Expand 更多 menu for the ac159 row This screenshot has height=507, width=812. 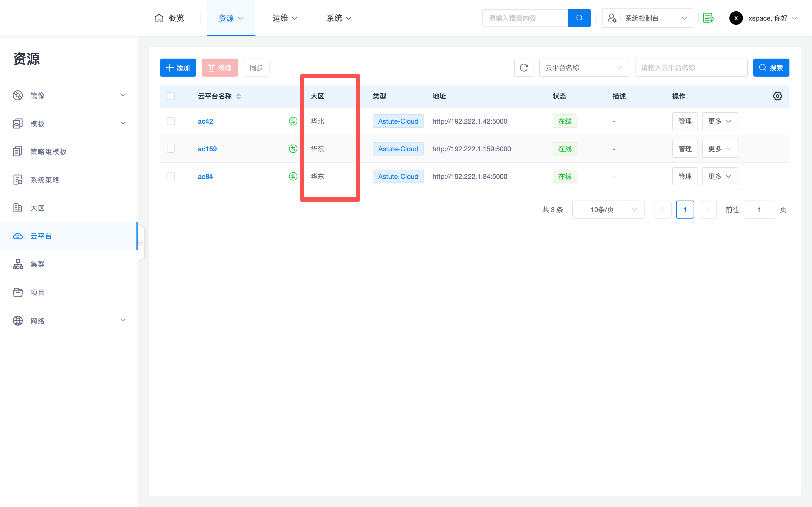pos(720,149)
